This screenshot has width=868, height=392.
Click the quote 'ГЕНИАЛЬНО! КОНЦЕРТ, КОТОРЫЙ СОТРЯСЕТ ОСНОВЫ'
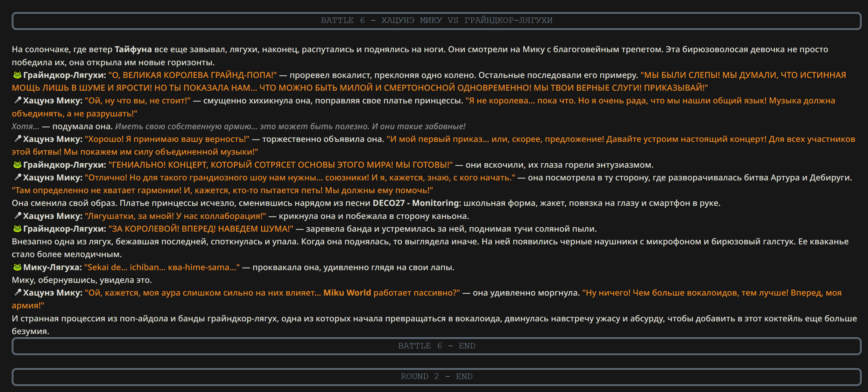(280, 165)
